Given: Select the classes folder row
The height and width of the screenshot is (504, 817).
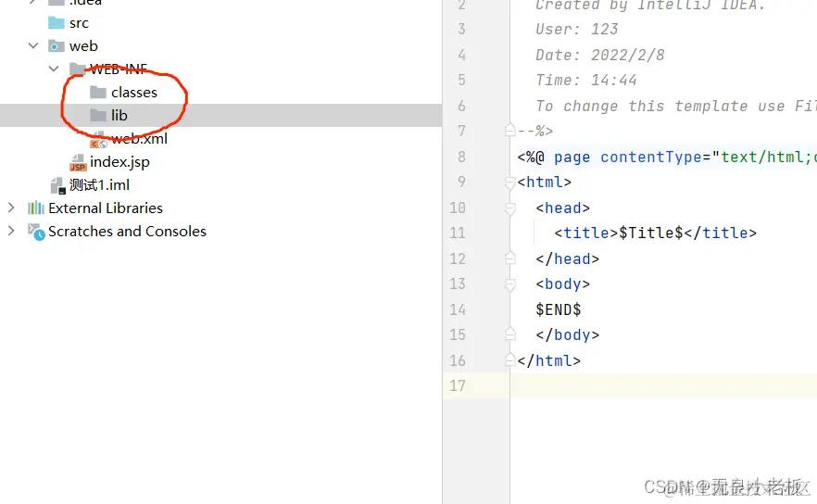Looking at the screenshot, I should (x=220, y=93).
